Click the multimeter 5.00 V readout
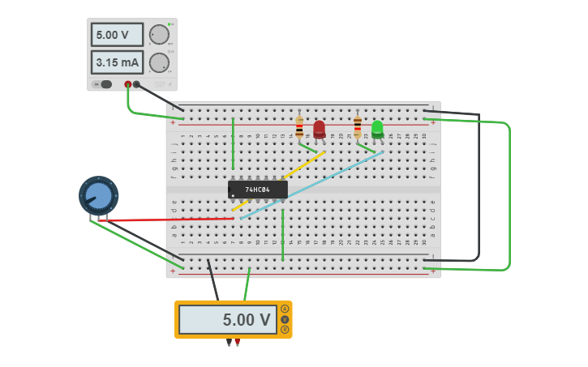 229,319
